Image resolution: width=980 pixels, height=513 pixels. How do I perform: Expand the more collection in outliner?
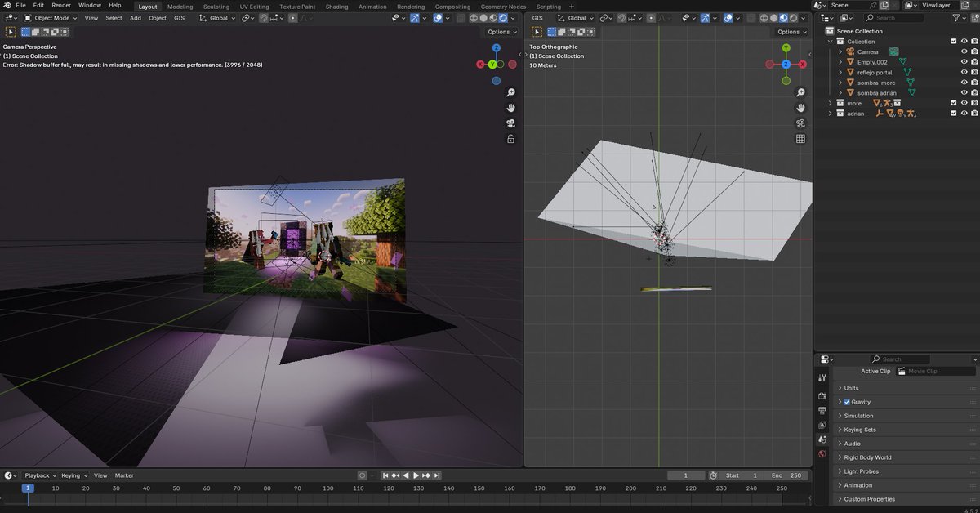[x=831, y=103]
